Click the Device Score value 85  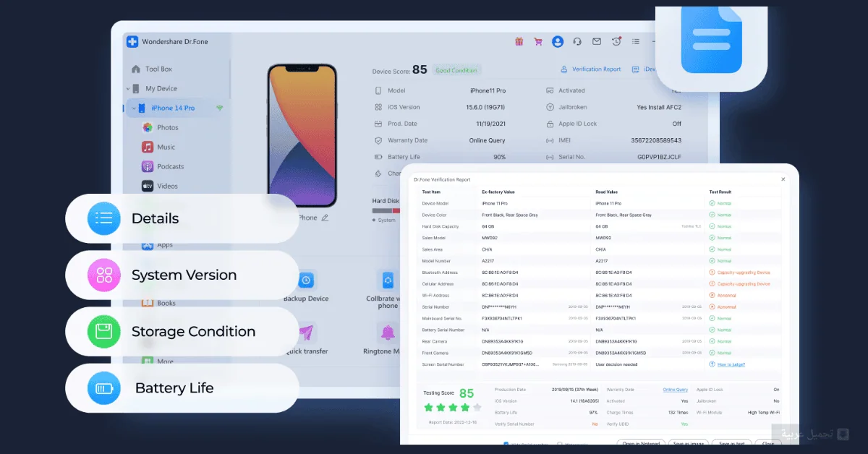point(420,70)
